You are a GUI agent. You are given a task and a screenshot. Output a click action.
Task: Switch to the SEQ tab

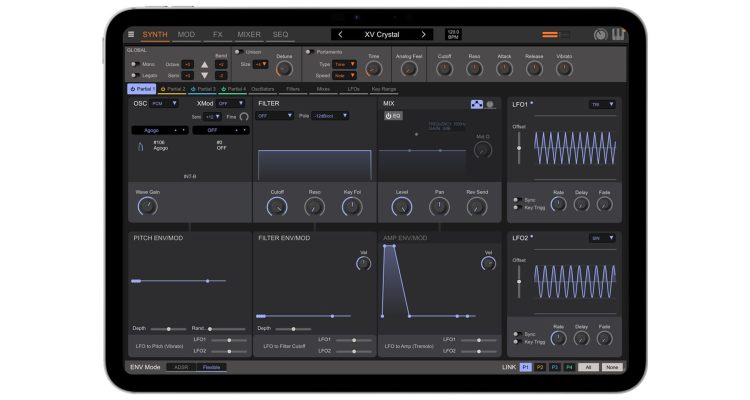pos(280,34)
